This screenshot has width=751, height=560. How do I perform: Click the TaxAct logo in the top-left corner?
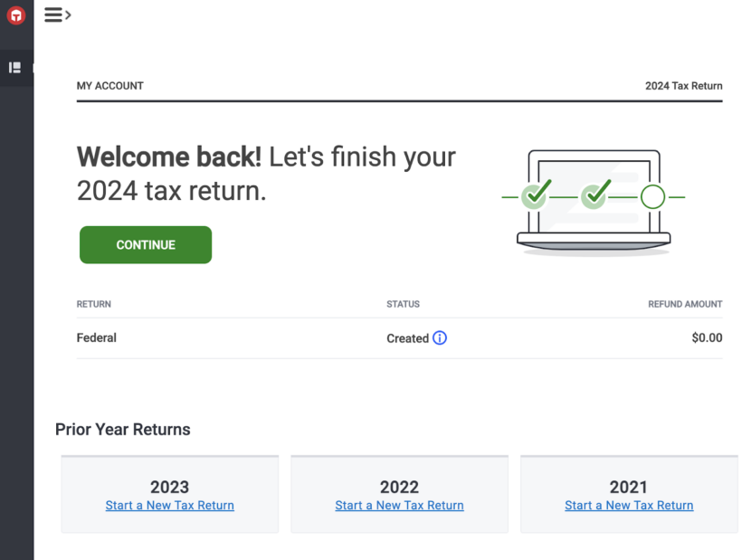click(x=15, y=15)
